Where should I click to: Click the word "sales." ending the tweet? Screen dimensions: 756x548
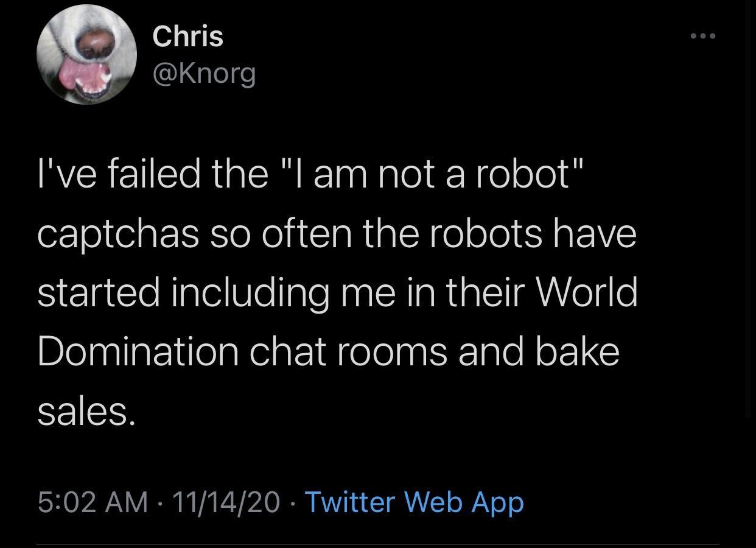coord(83,412)
